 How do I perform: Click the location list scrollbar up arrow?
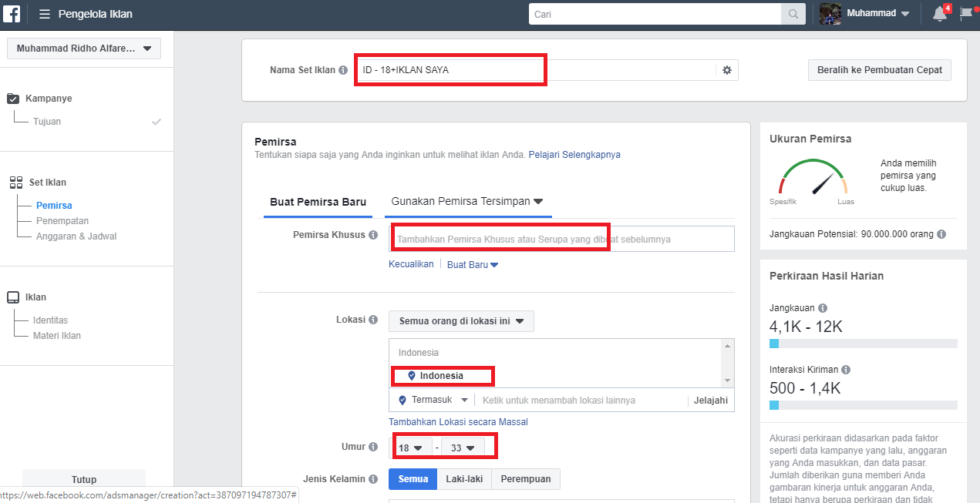pyautogui.click(x=726, y=346)
